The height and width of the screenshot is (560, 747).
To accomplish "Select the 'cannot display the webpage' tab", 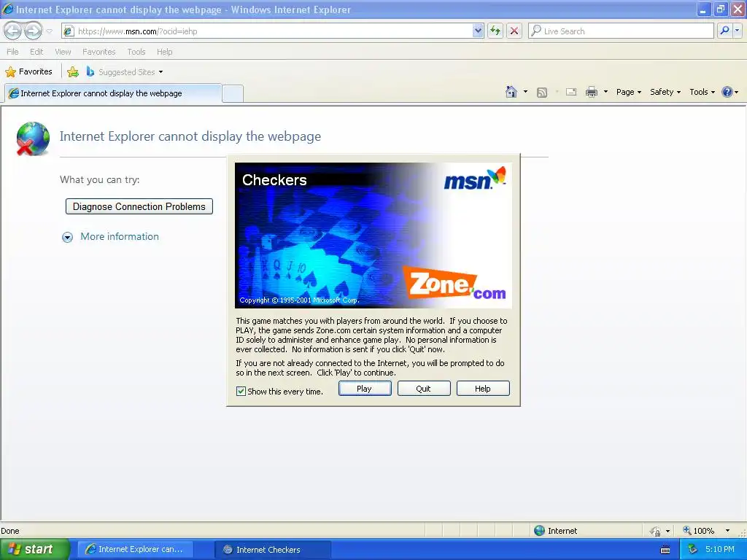I will pyautogui.click(x=113, y=93).
